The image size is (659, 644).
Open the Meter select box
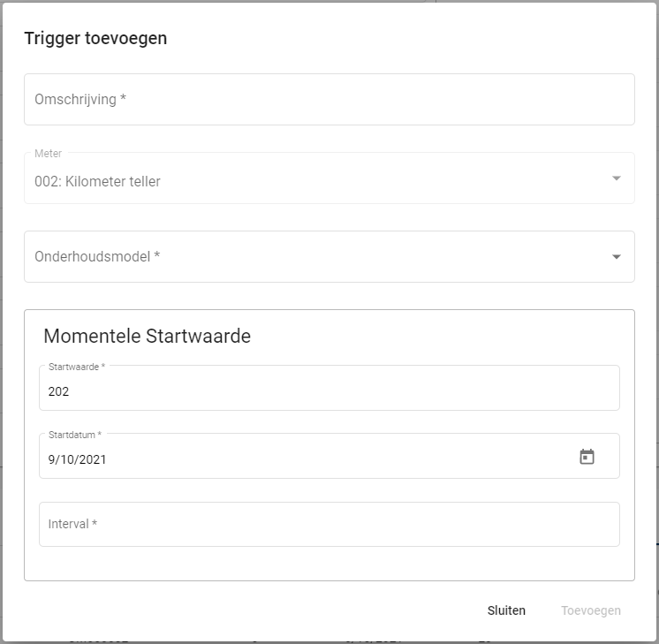(x=318, y=179)
